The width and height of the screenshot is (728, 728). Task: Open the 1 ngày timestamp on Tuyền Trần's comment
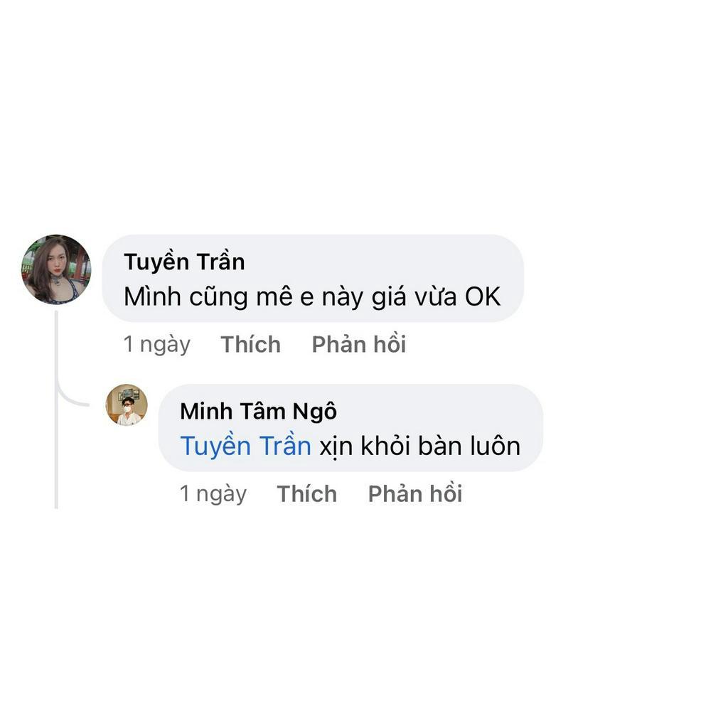(x=157, y=345)
